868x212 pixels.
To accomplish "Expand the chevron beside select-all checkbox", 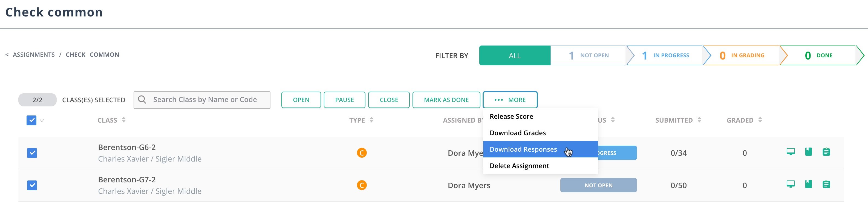I will point(42,120).
